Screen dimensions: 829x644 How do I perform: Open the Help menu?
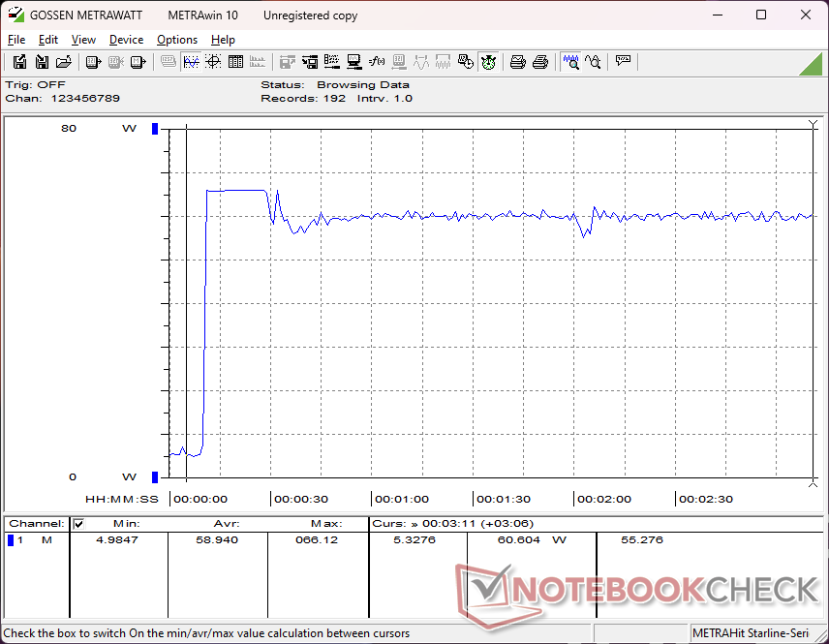click(223, 40)
